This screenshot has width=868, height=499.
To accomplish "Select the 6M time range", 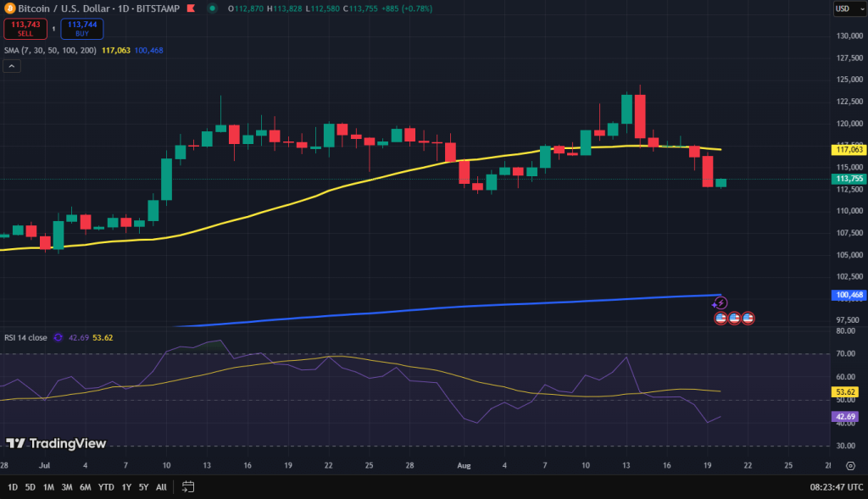I will [86, 487].
